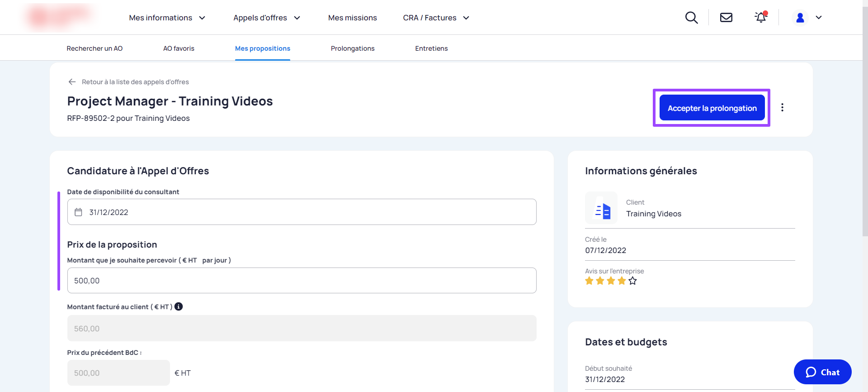This screenshot has width=868, height=392.
Task: Click the Candidature à l'Appel d'Offres heading
Action: [138, 171]
